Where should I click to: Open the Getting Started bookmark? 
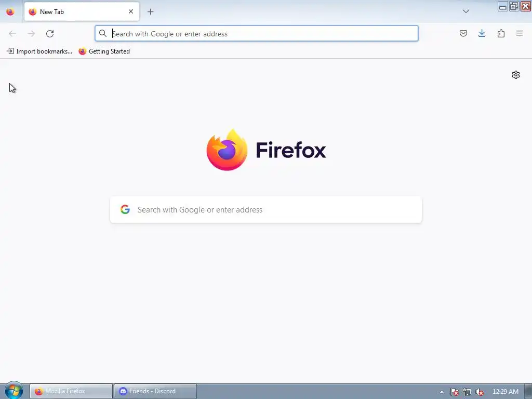pos(104,51)
